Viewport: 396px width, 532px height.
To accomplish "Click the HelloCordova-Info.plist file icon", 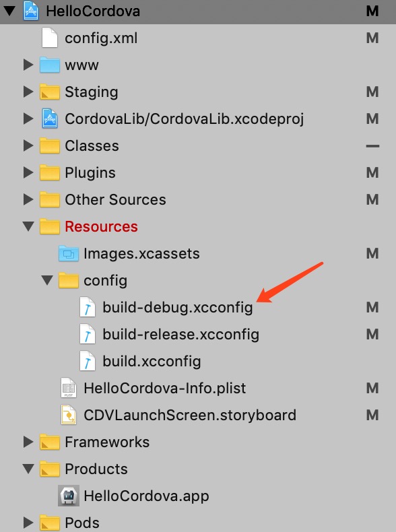I will 69,388.
